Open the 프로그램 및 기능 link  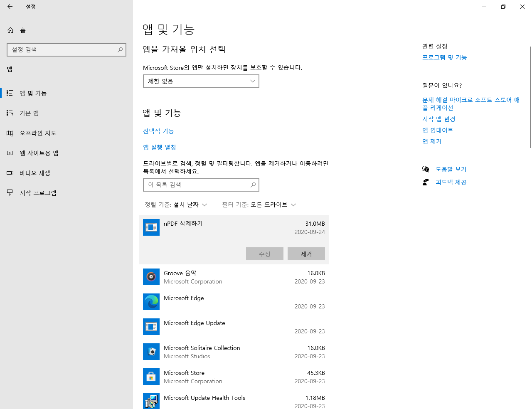(x=445, y=57)
